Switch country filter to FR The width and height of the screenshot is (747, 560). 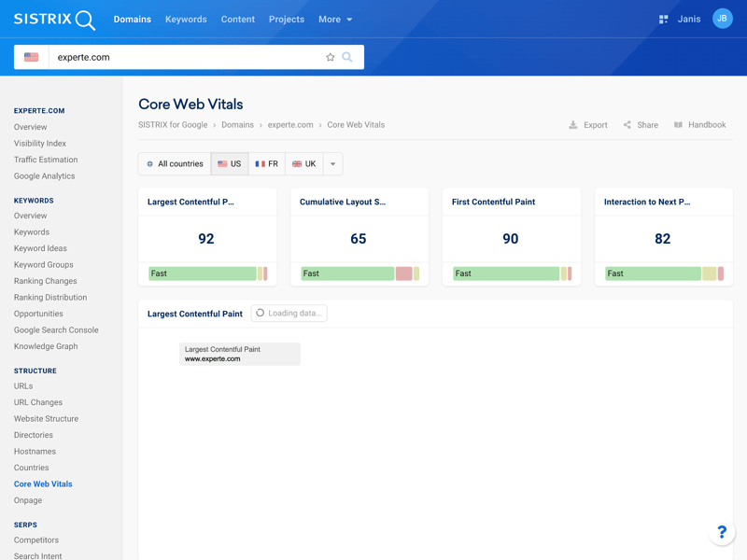point(267,164)
